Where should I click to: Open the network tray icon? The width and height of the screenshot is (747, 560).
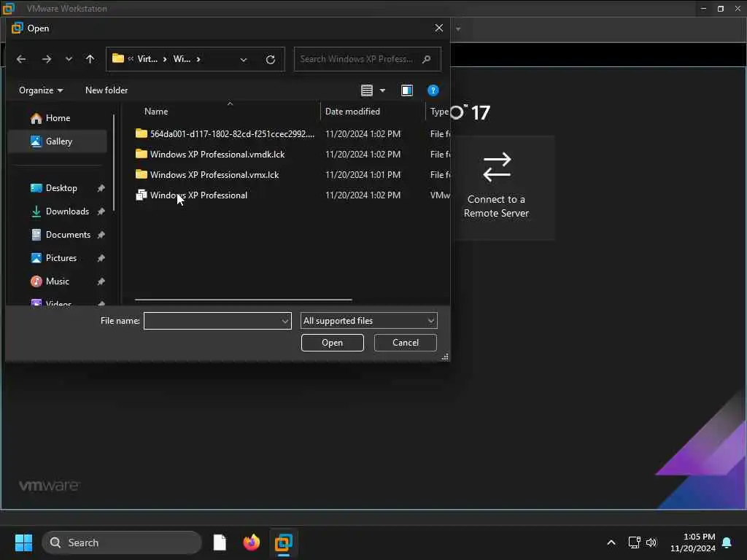click(x=634, y=542)
